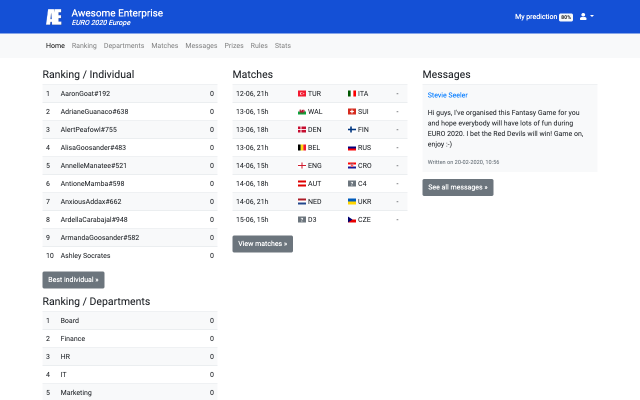Image resolution: width=640 pixels, height=400 pixels.
Task: Click the Turkey flag icon
Action: coord(302,93)
